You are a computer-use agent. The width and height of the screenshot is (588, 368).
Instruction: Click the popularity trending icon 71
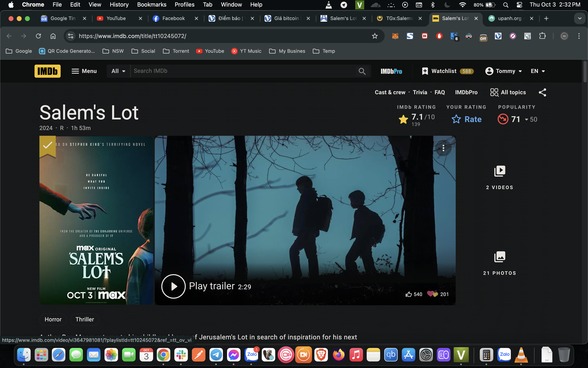503,119
